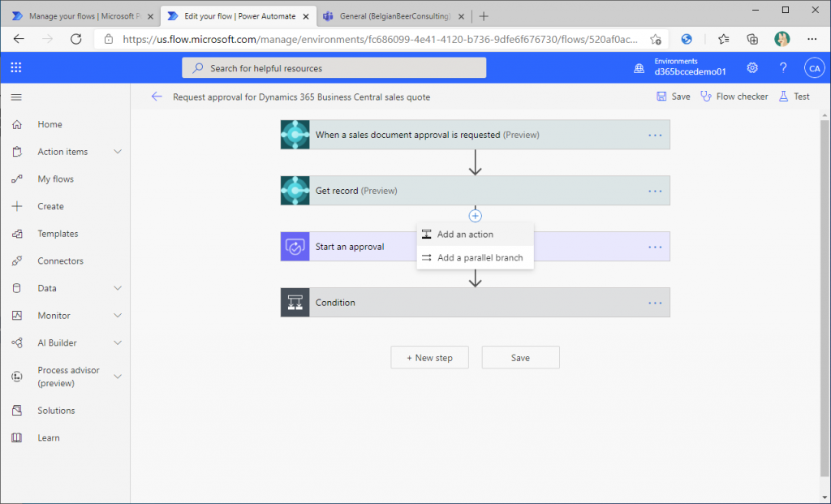This screenshot has width=831, height=504.
Task: Click the AI Builder icon
Action: pos(17,342)
